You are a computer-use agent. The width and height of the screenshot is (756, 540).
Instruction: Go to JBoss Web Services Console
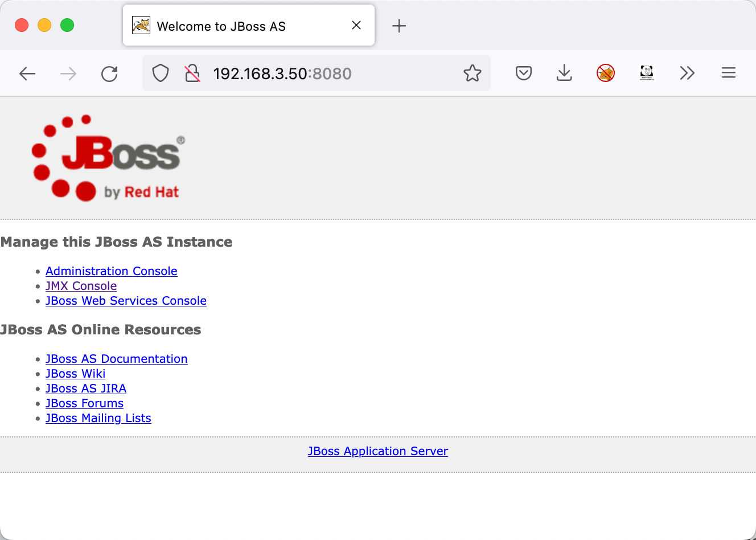(126, 301)
